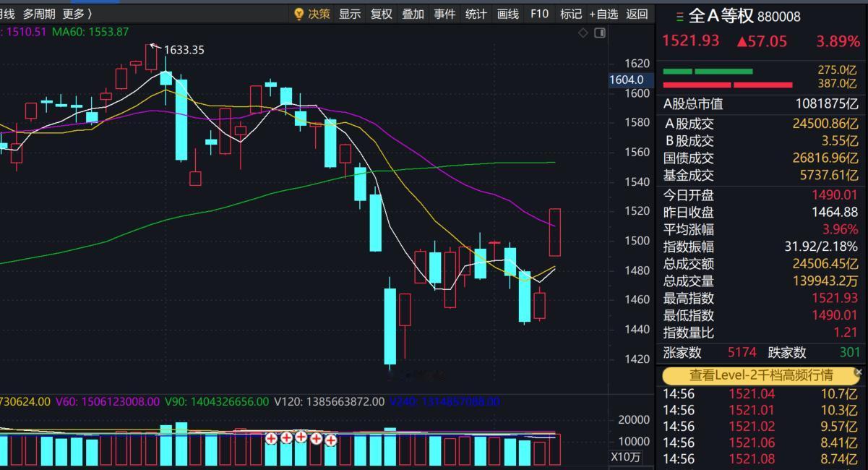Click the V120: 1385663872.00 label
The height and width of the screenshot is (470, 868).
tap(329, 401)
